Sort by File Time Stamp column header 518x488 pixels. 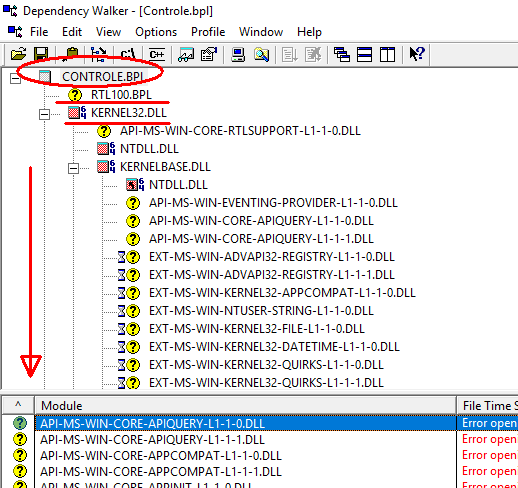488,406
